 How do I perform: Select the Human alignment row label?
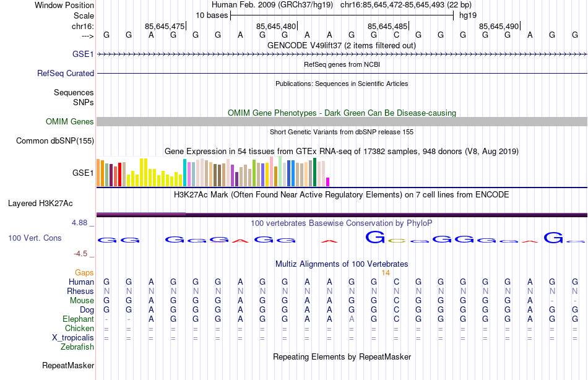click(x=81, y=282)
